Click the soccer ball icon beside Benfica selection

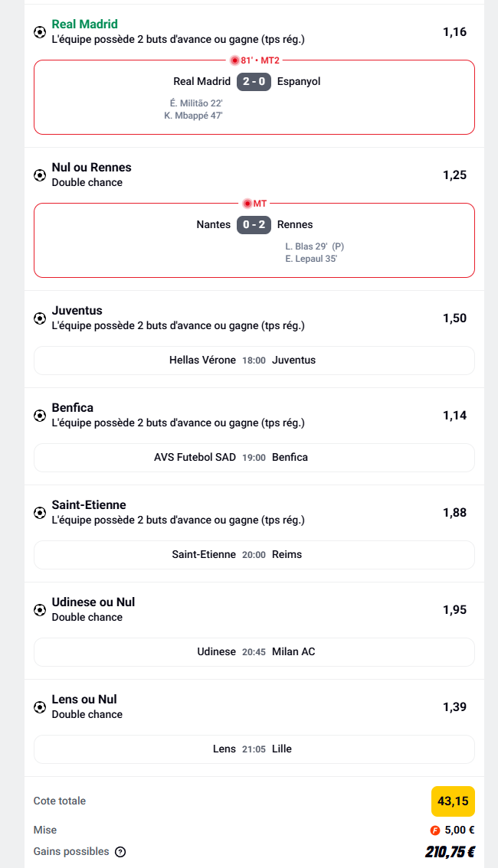(40, 416)
